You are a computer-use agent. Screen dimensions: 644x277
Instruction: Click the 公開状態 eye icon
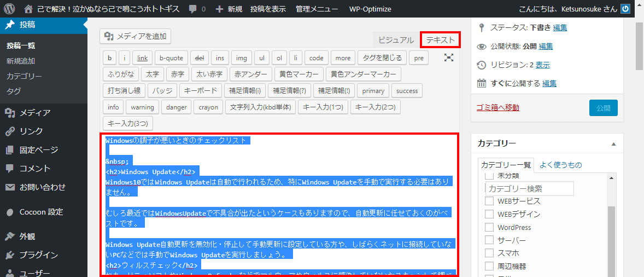point(481,47)
